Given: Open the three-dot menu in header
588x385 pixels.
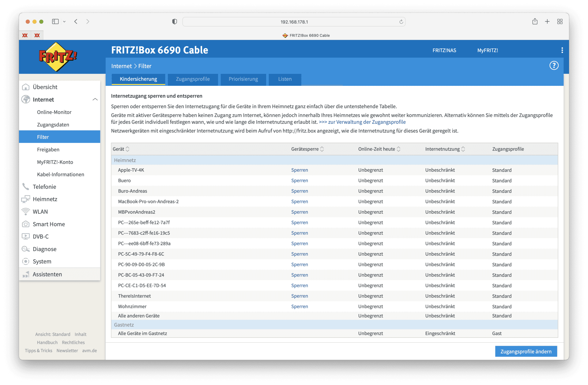Looking at the screenshot, I should point(562,50).
